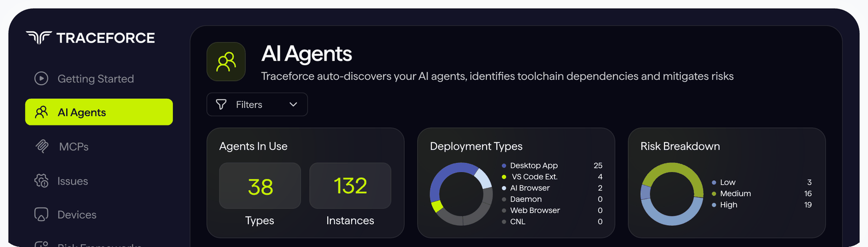Click the Risk Breakdown donut chart

(672, 194)
